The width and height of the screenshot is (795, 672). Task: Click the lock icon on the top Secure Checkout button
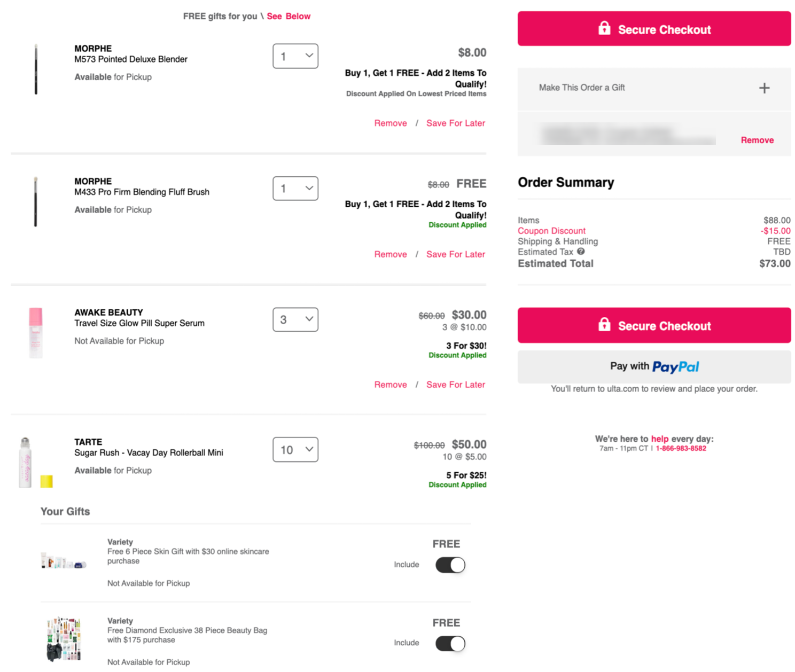point(604,28)
